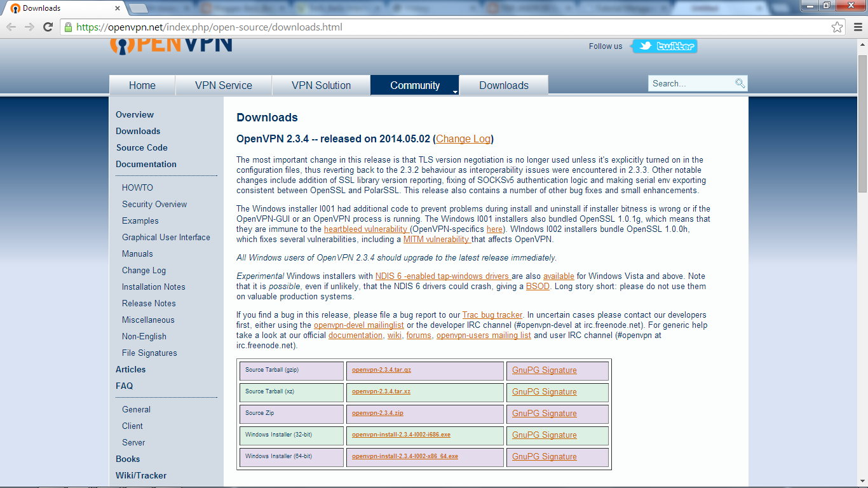Open Wiki/Tracker in the sidebar
This screenshot has width=868, height=488.
point(141,475)
